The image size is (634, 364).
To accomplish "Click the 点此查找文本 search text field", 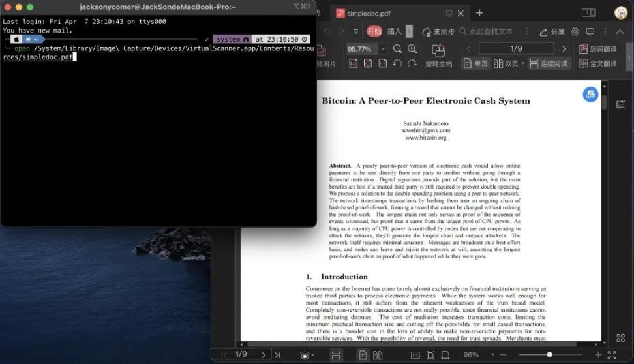I will (487, 31).
